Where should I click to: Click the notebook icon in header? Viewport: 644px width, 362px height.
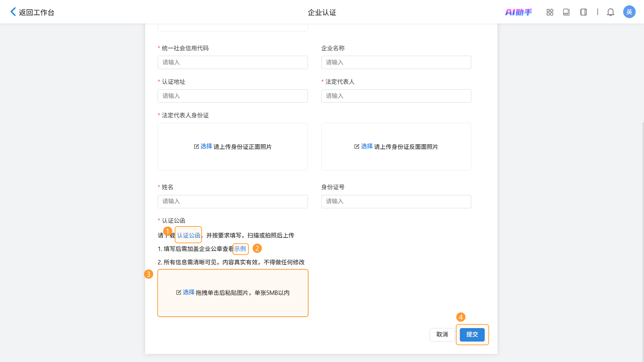583,12
